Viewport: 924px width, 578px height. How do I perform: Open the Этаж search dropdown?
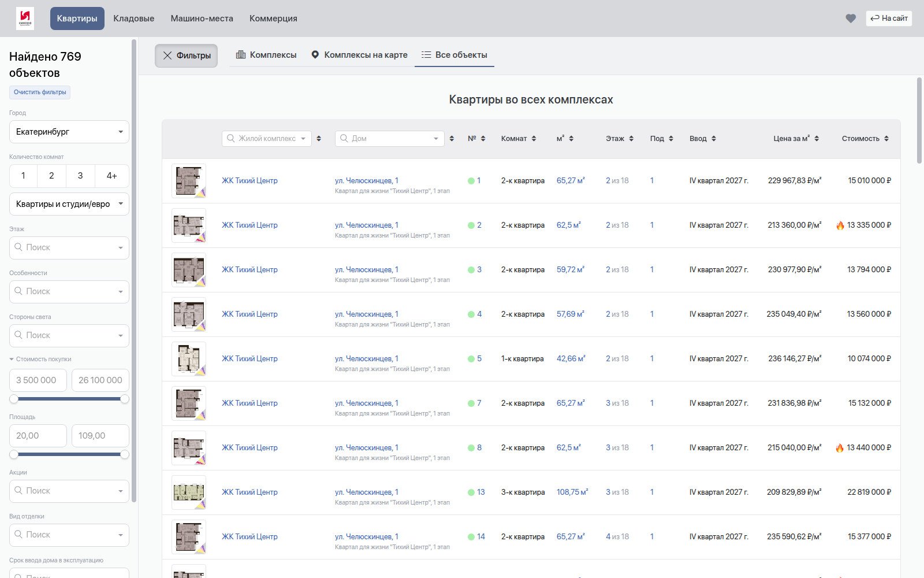69,247
